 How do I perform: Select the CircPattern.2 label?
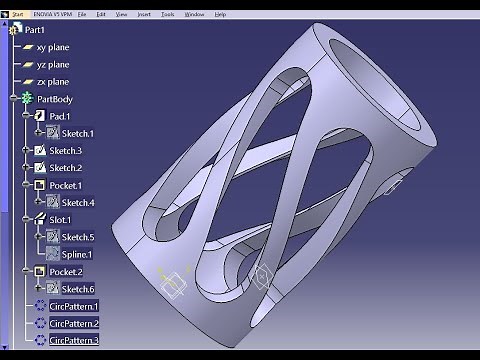tap(74, 323)
